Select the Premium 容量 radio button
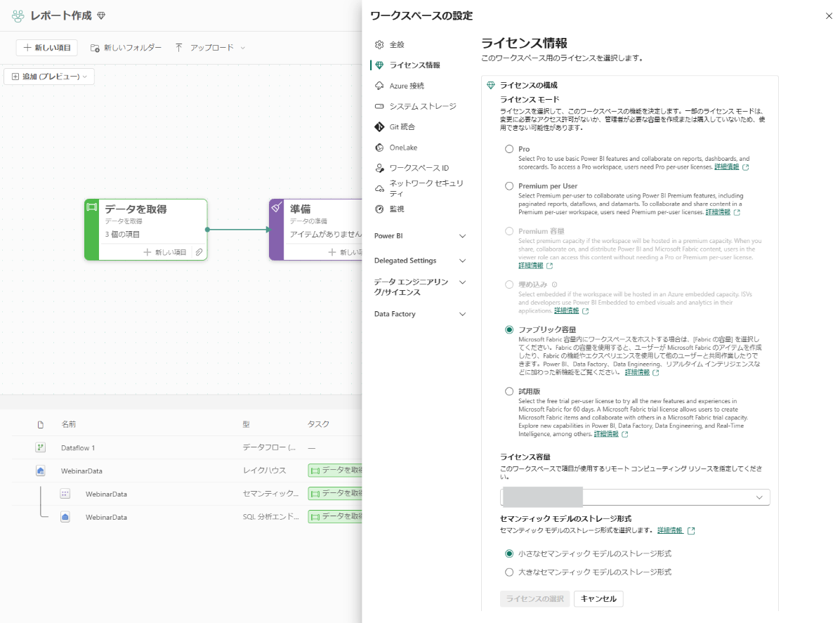 (x=509, y=231)
